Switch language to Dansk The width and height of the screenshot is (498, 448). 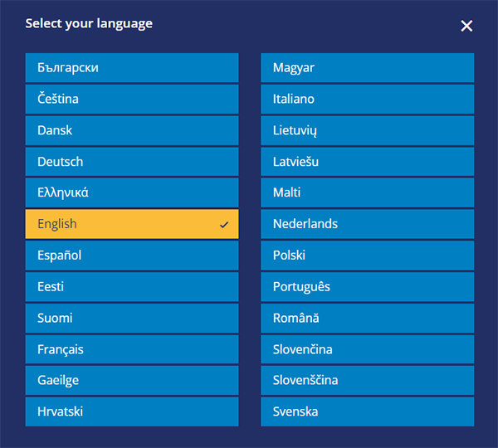[131, 130]
